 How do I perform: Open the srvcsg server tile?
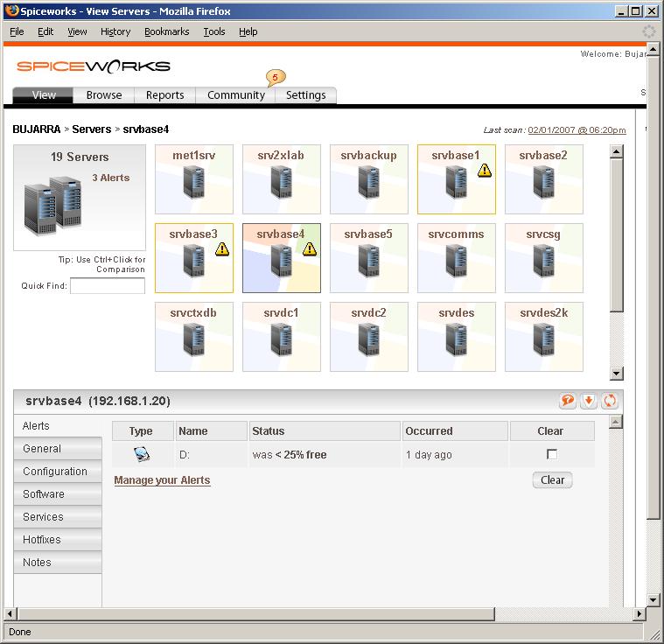point(544,258)
